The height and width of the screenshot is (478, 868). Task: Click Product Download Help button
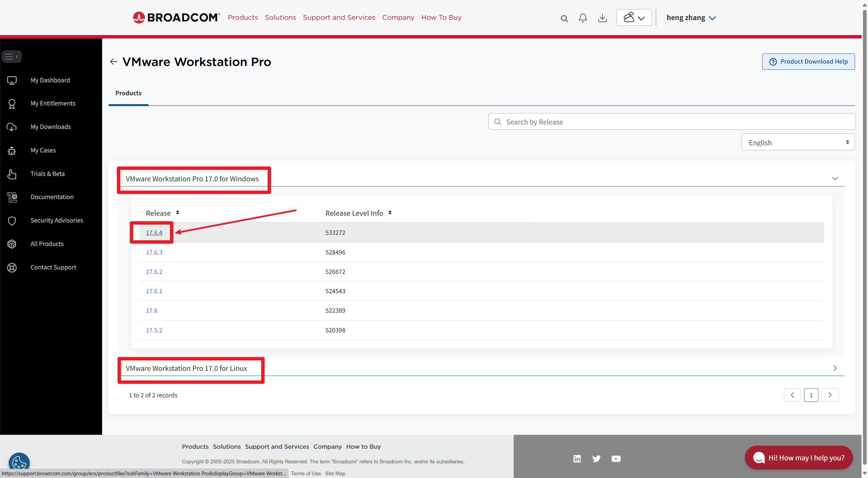(x=808, y=62)
